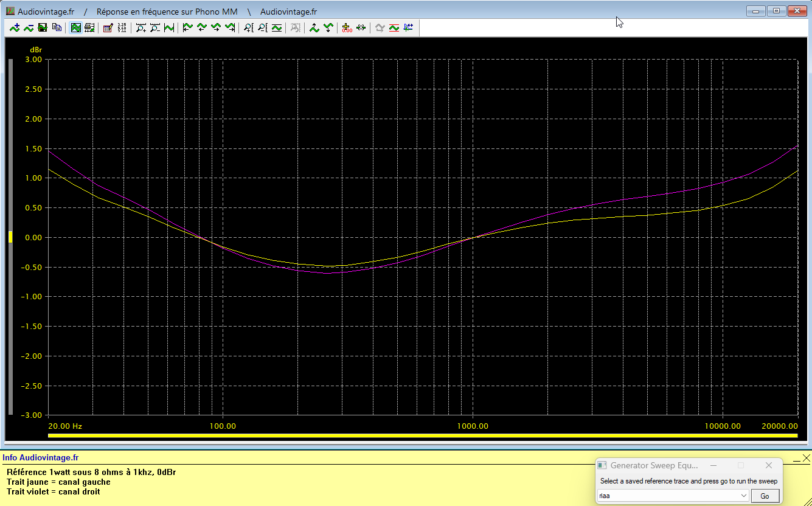Toggle the highlighted graph view icon

(x=76, y=27)
